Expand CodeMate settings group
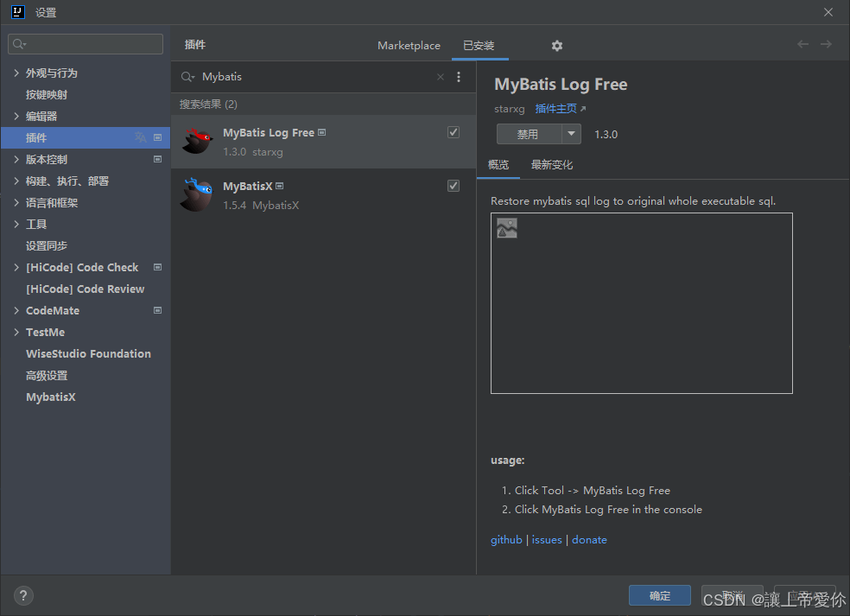Viewport: 850px width, 616px height. click(16, 311)
